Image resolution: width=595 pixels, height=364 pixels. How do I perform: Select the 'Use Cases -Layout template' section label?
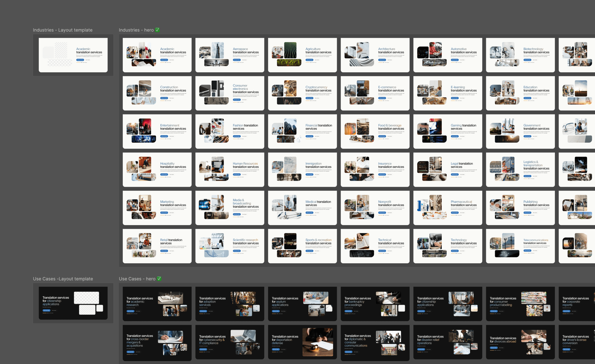tap(63, 279)
